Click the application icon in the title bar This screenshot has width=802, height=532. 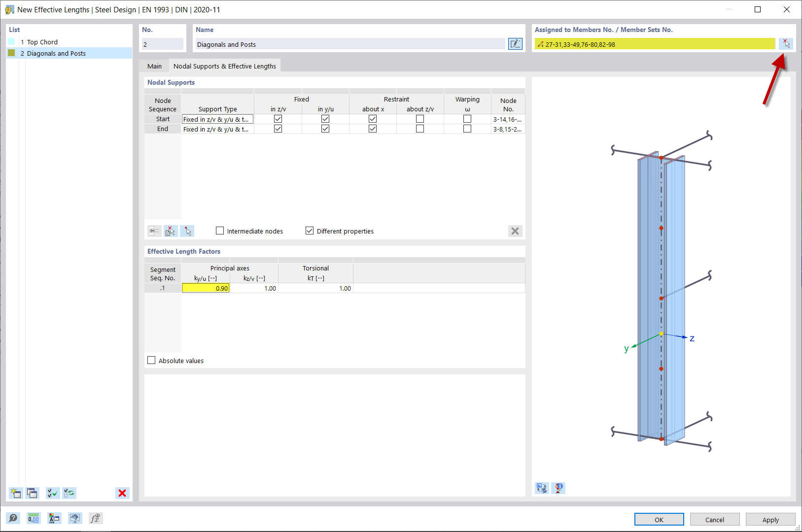pos(9,10)
